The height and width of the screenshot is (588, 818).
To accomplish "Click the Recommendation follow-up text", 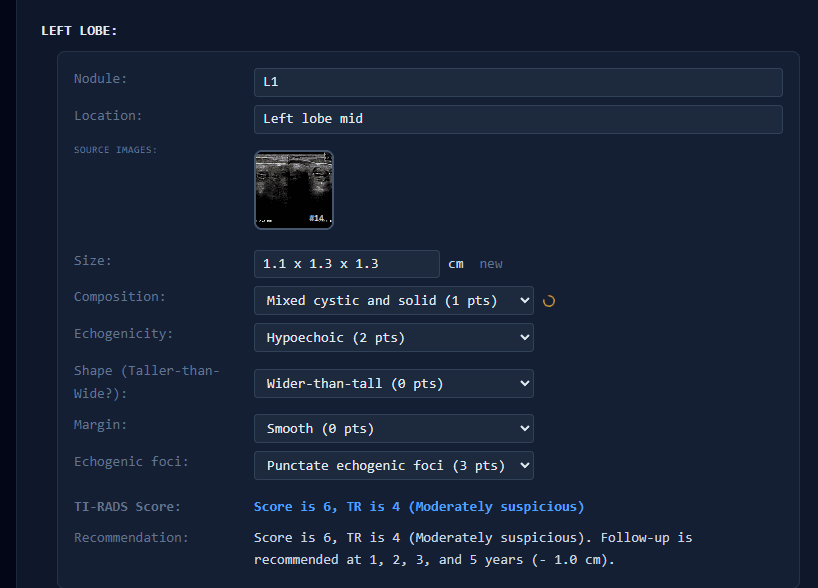I will tap(473, 548).
